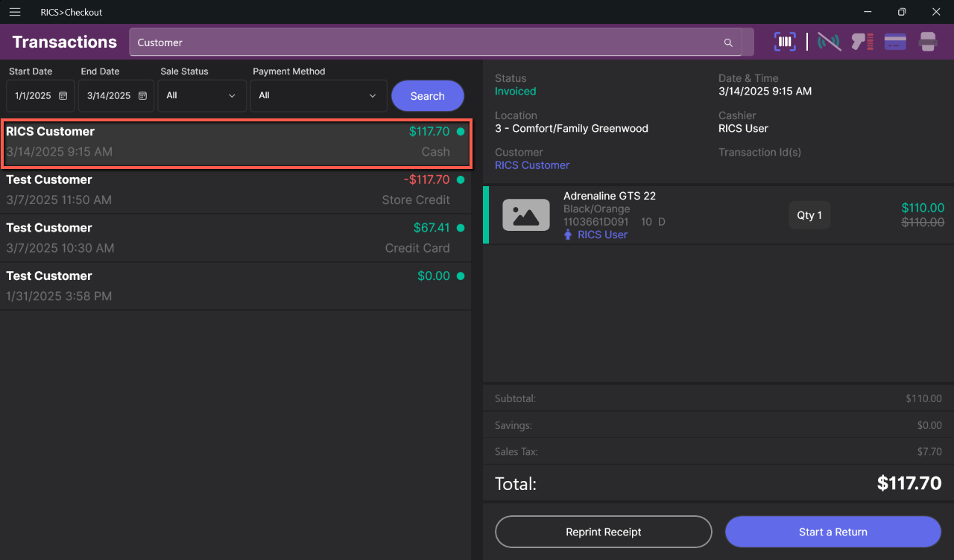954x560 pixels.
Task: Click the receipt printer icon
Action: point(928,42)
